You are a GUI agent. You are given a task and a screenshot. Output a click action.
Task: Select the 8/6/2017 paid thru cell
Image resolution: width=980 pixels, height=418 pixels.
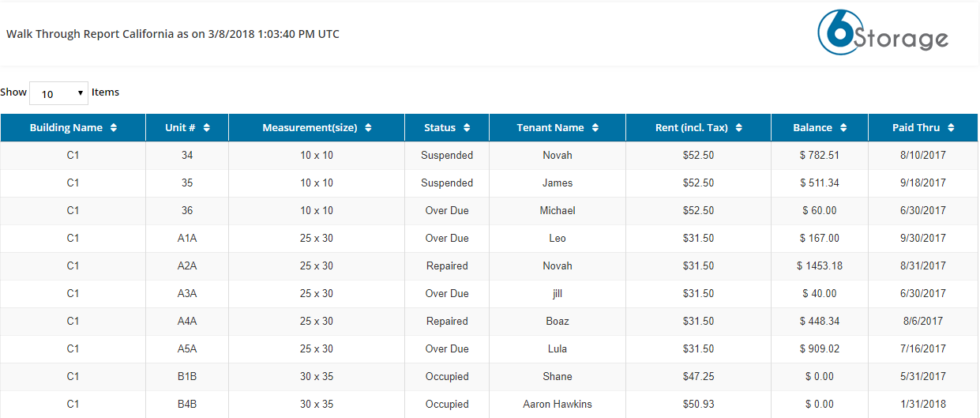pos(923,322)
